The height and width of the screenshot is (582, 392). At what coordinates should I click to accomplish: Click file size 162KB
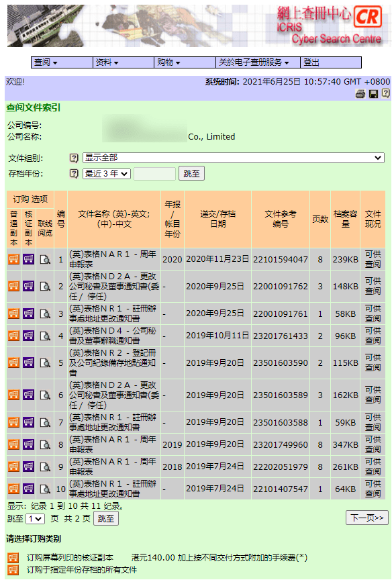345,395
